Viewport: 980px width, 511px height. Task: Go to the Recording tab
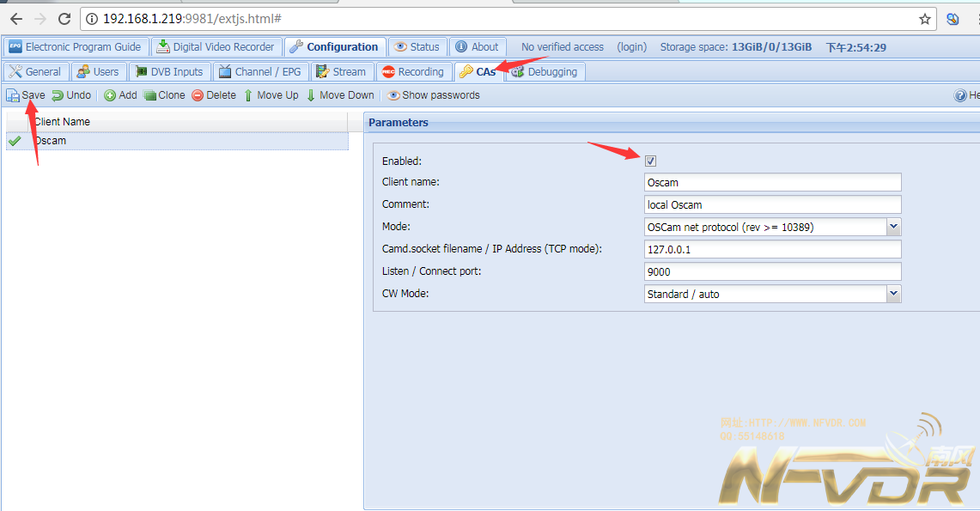413,72
